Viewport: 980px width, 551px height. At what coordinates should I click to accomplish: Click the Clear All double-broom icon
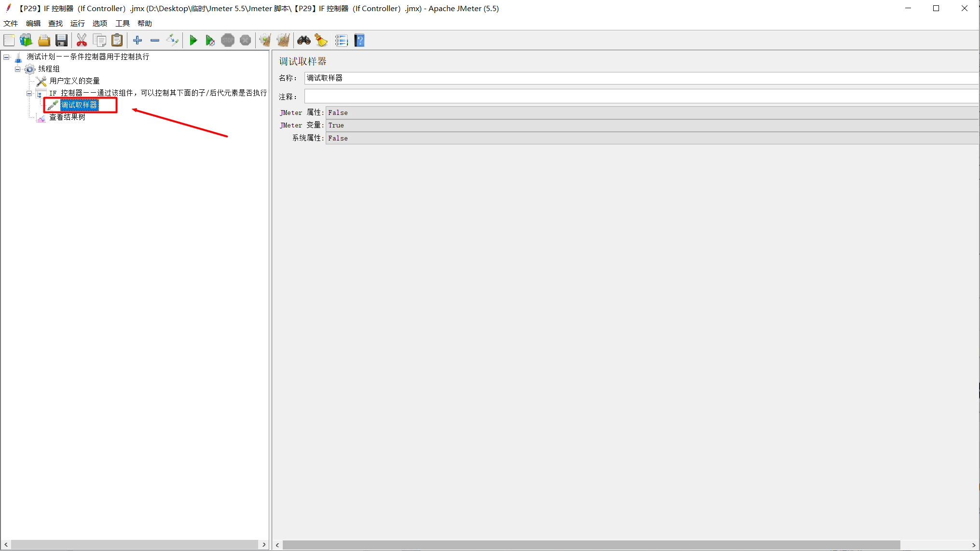(283, 41)
